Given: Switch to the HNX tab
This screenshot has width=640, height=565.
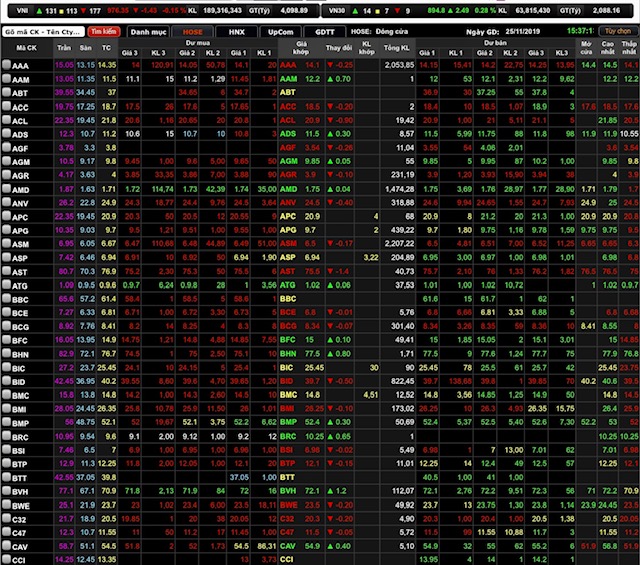Looking at the screenshot, I should (236, 32).
